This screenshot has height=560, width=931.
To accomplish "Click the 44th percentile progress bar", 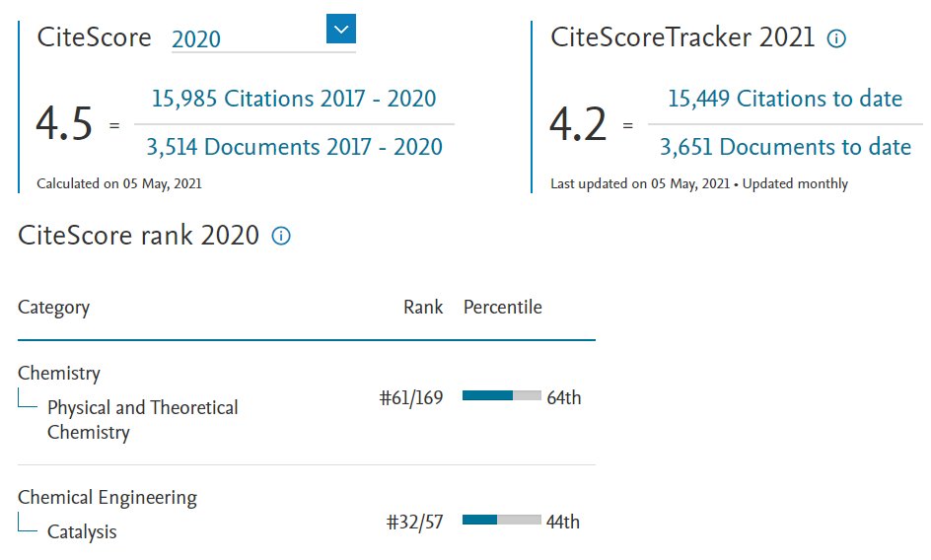I will coord(502,520).
